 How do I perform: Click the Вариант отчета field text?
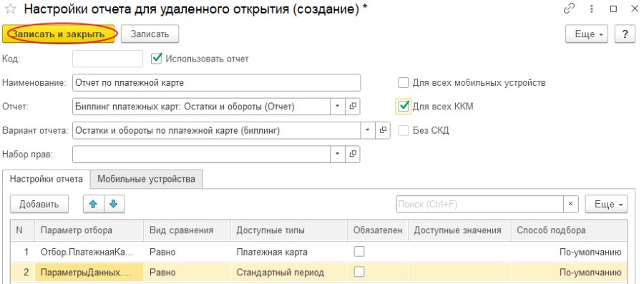click(x=216, y=130)
